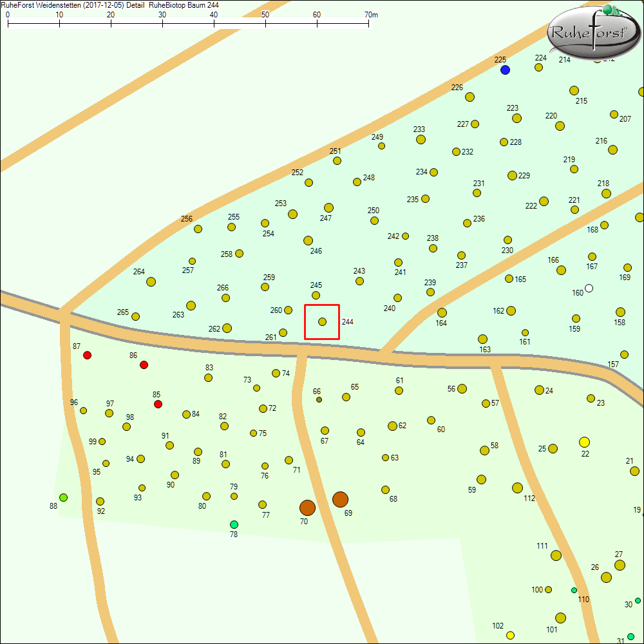This screenshot has width=644, height=644.
Task: Select red tree marker 85
Action: pyautogui.click(x=158, y=404)
